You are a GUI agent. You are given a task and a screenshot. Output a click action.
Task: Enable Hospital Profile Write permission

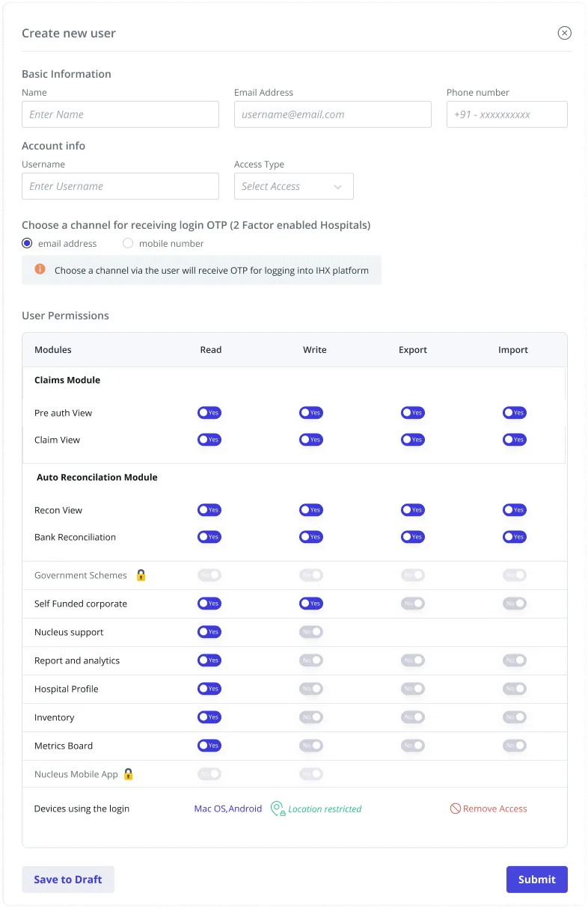[x=311, y=689]
